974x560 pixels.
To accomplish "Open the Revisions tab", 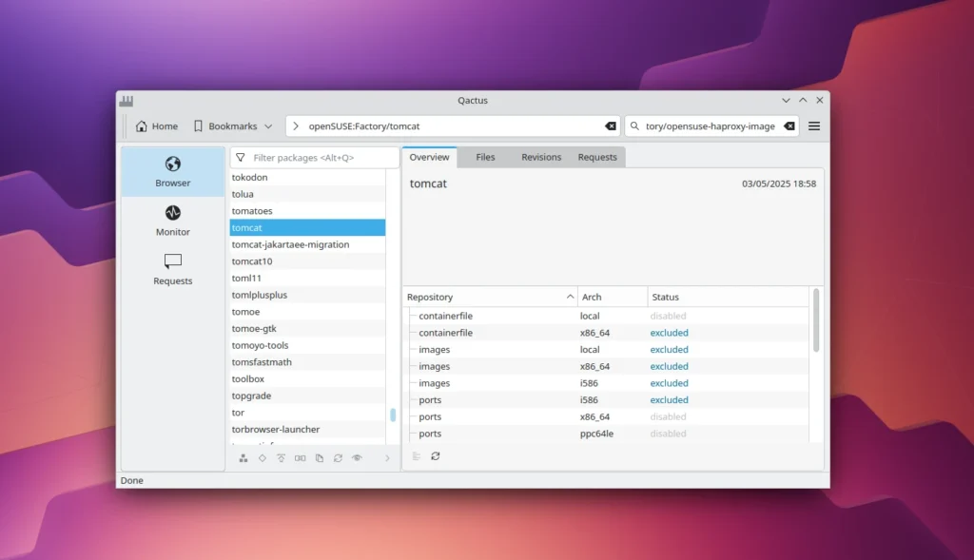I will click(x=541, y=157).
